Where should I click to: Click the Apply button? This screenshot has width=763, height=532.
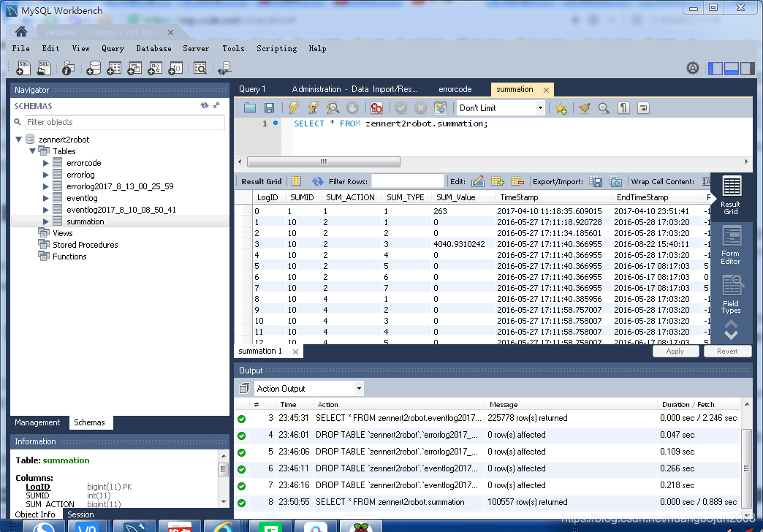[x=675, y=351]
